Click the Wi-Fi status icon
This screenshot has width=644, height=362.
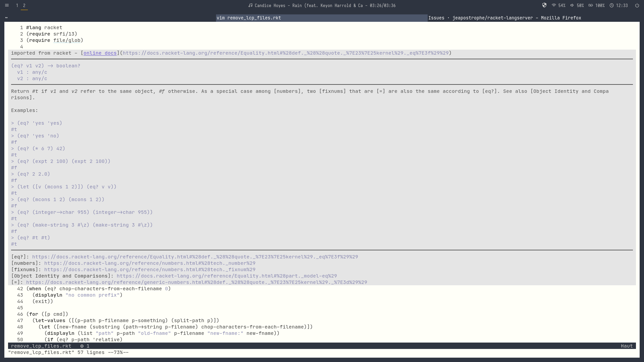(x=554, y=5)
